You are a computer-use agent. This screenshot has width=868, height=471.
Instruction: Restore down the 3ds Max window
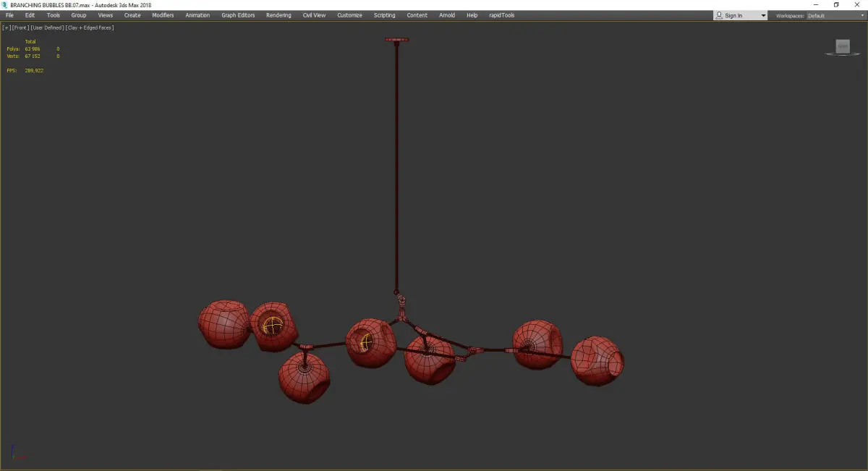point(836,4)
